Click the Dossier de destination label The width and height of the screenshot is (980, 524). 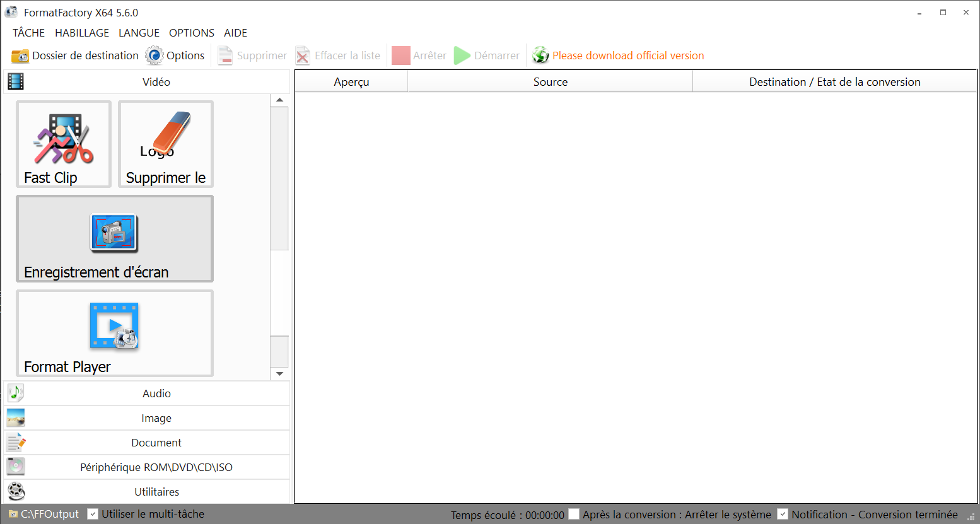85,55
